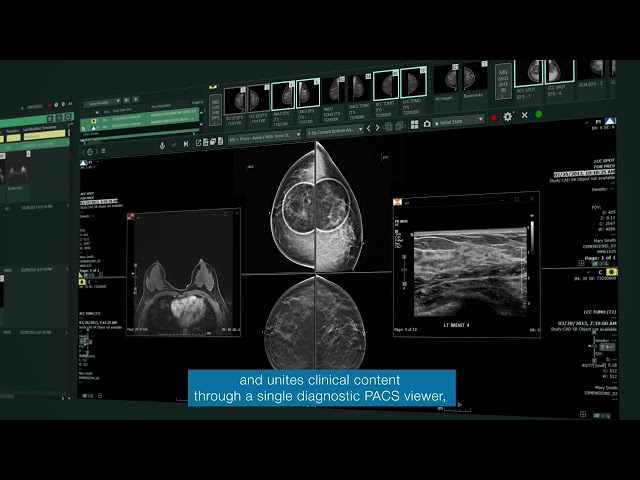Open the MG hanging protocol dropdown
Image resolution: width=640 pixels, height=480 pixels.
[264, 137]
